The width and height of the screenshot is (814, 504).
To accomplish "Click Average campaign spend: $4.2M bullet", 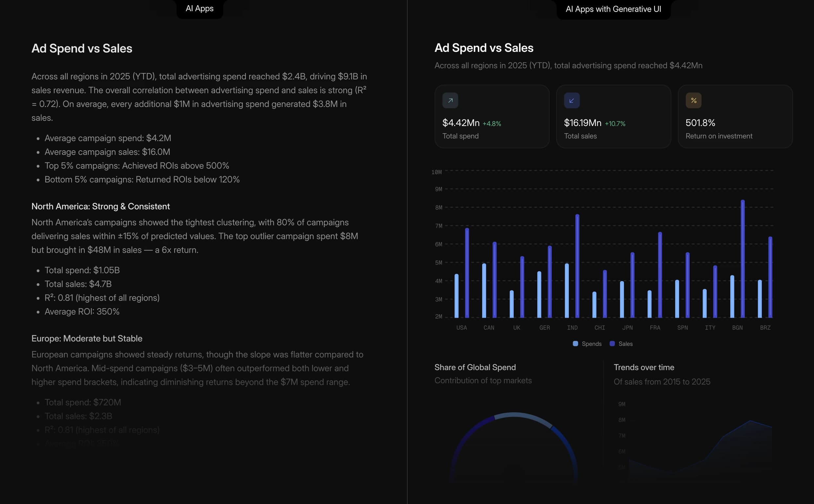I will point(108,138).
